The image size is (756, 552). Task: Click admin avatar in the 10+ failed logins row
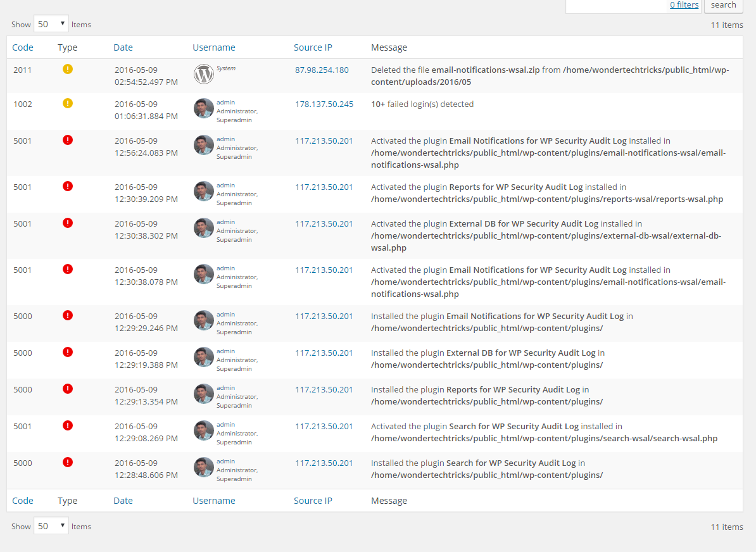[x=203, y=108]
